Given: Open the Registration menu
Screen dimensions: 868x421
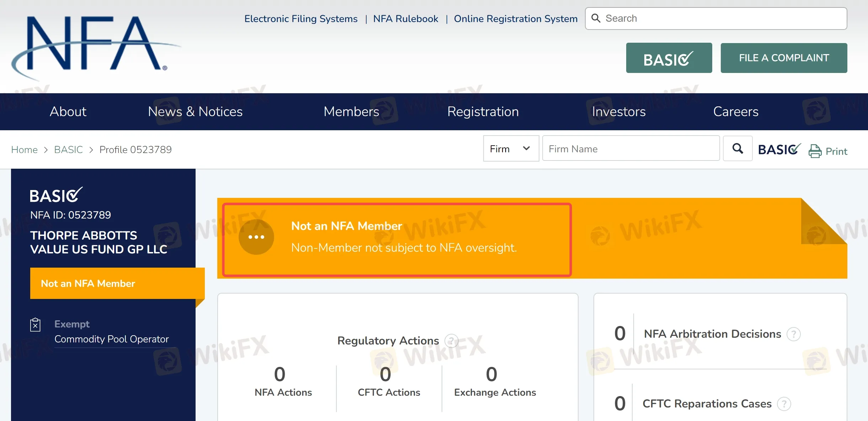Looking at the screenshot, I should coord(483,112).
